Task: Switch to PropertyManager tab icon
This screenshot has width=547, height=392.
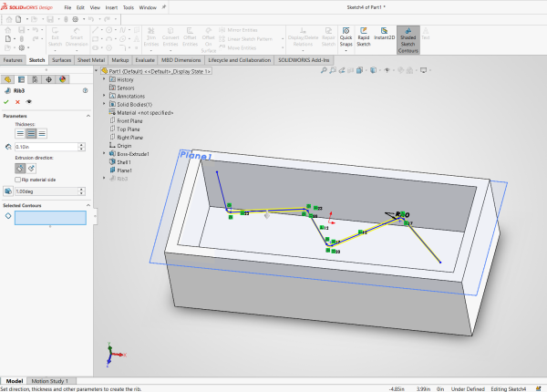Action: pos(21,79)
